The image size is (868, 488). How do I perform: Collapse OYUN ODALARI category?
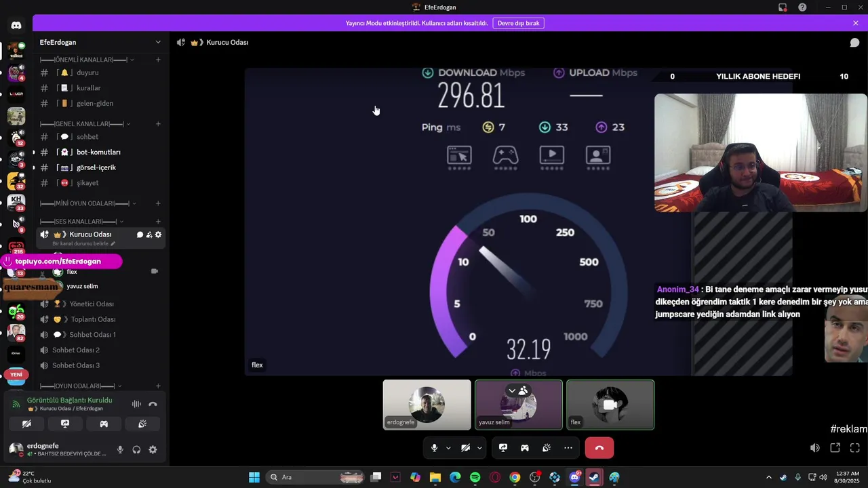tap(81, 386)
